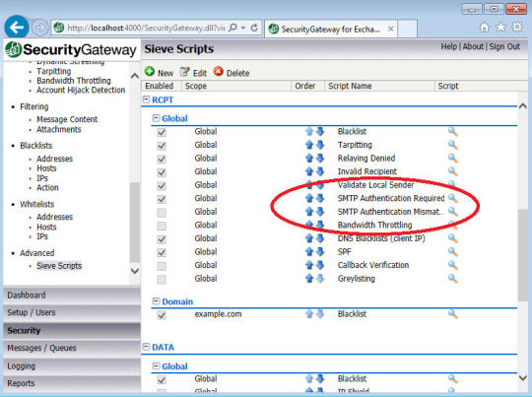Image resolution: width=532 pixels, height=397 pixels.
Task: View the Greylisting script via magnifier
Action: (x=452, y=279)
